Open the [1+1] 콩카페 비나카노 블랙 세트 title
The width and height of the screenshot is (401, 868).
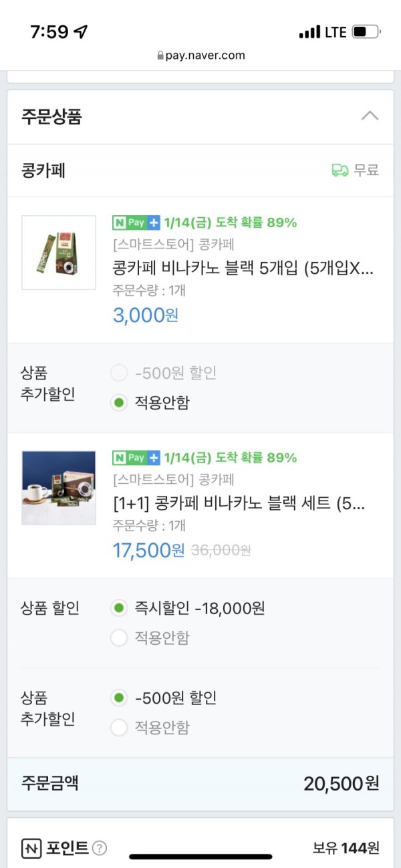pyautogui.click(x=239, y=503)
